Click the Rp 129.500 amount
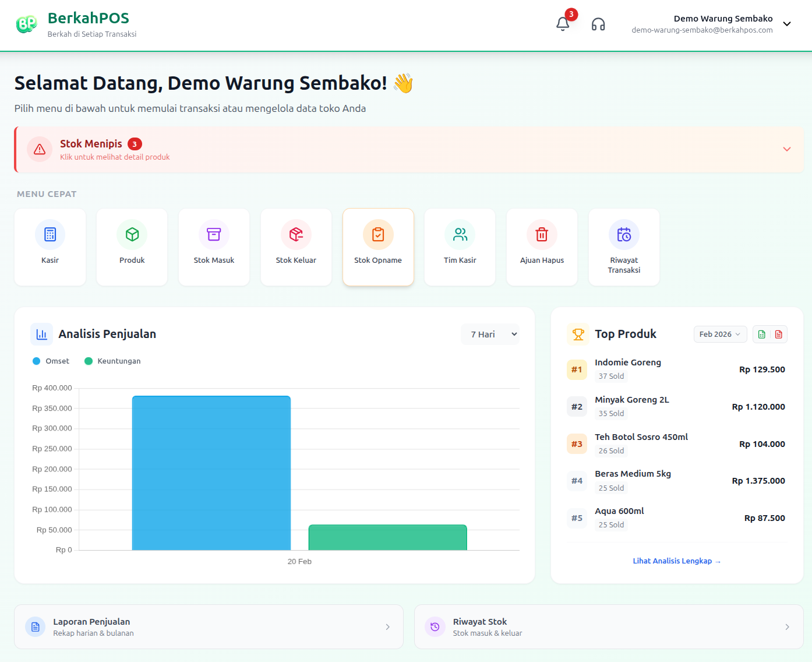812x662 pixels. click(762, 369)
